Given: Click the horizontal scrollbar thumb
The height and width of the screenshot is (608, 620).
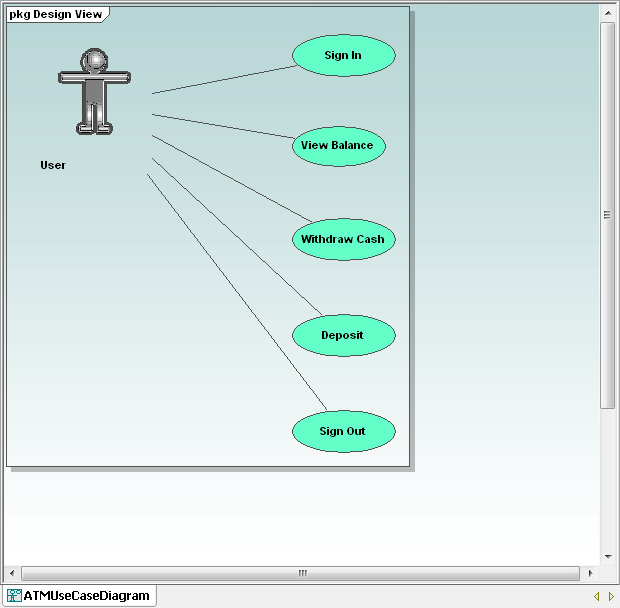Looking at the screenshot, I should click(301, 573).
